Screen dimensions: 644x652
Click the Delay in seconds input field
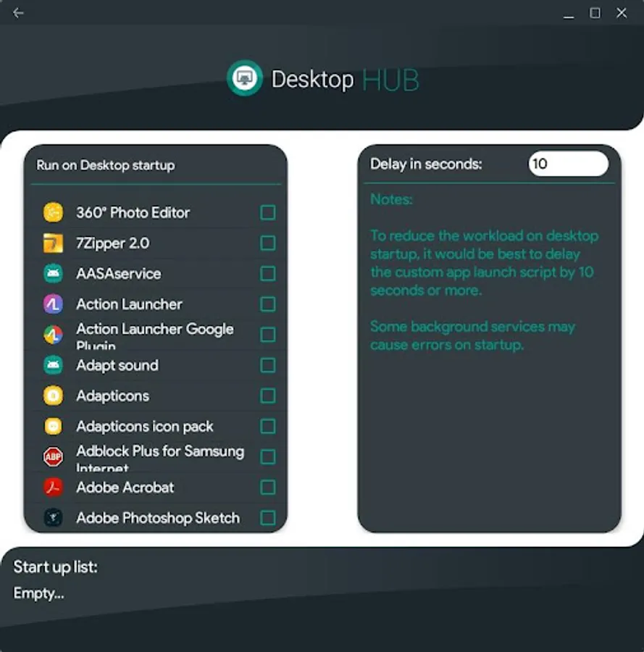569,164
